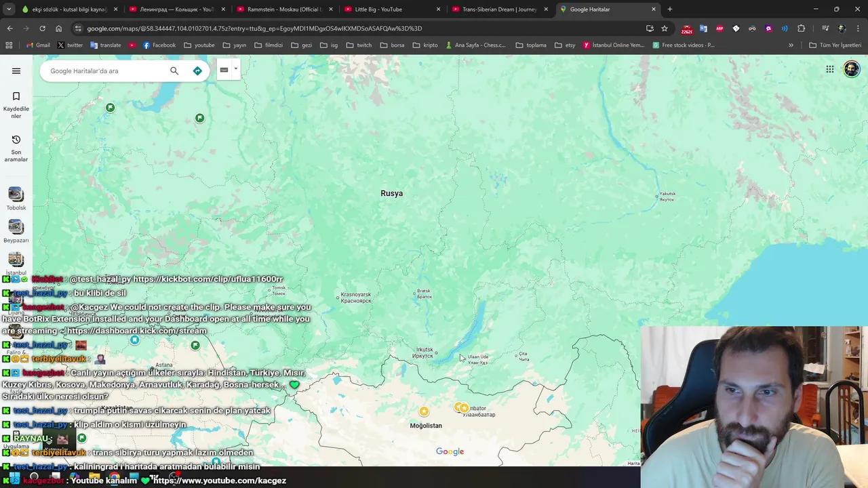Open the yayın bookmarks folder
This screenshot has height=488, width=868.
[x=234, y=45]
